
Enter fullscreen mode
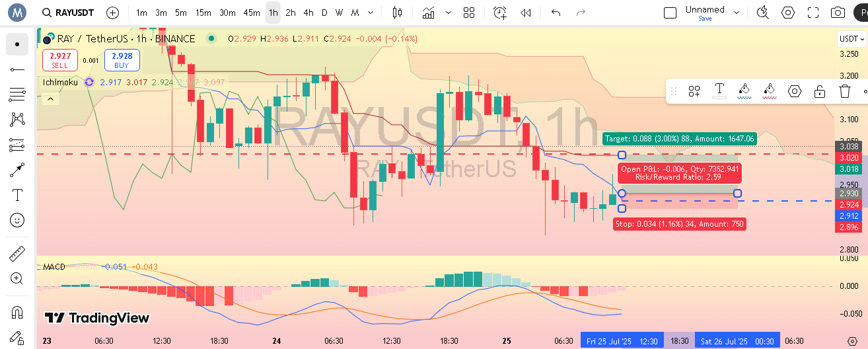[x=813, y=13]
